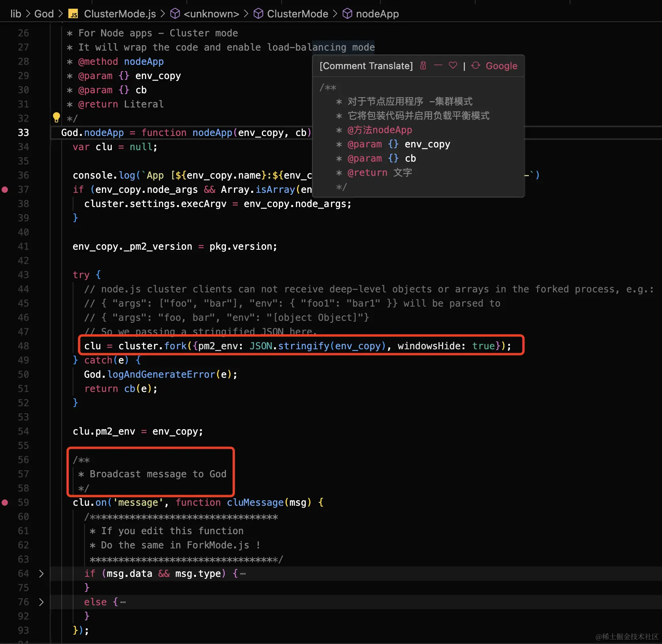Click 'var clu = null;' on line 34

click(115, 147)
